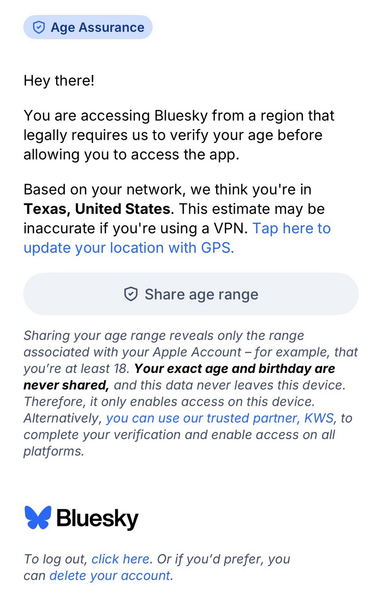The width and height of the screenshot is (382, 603).
Task: Click the italic Sharing your age range text
Action: click(164, 335)
